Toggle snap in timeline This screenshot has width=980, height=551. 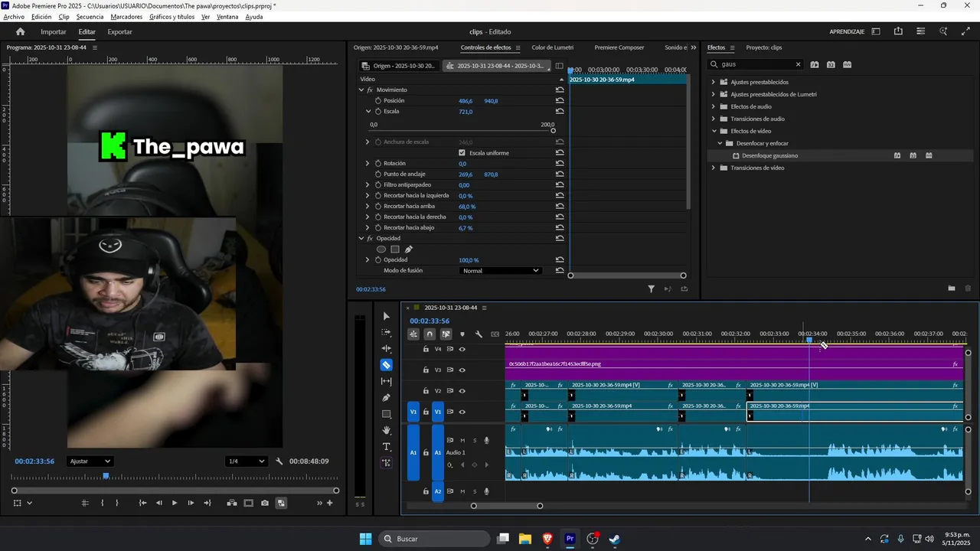pyautogui.click(x=430, y=334)
